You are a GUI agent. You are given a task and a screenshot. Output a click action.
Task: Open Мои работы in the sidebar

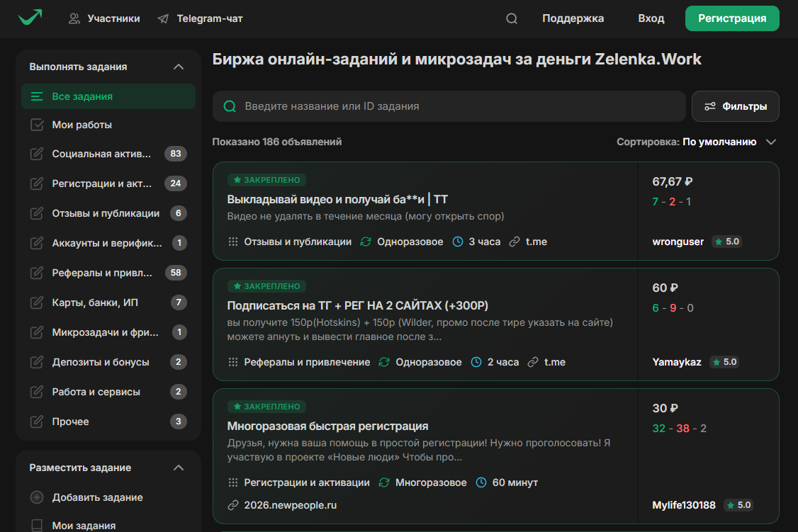(x=108, y=125)
